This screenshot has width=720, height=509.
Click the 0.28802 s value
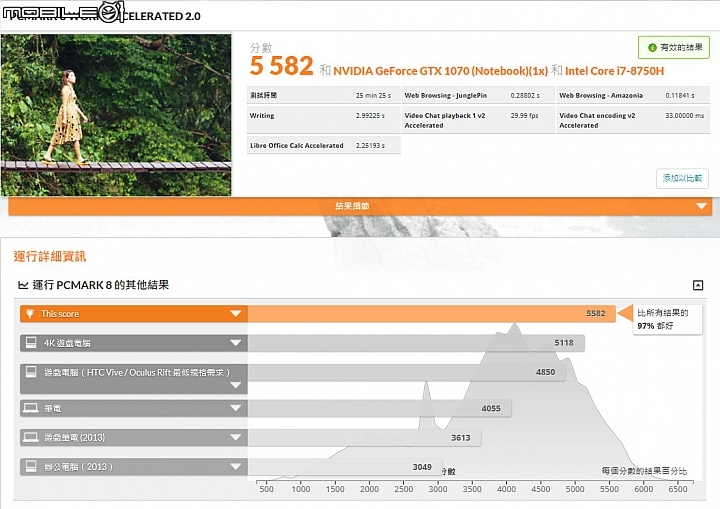tap(525, 96)
